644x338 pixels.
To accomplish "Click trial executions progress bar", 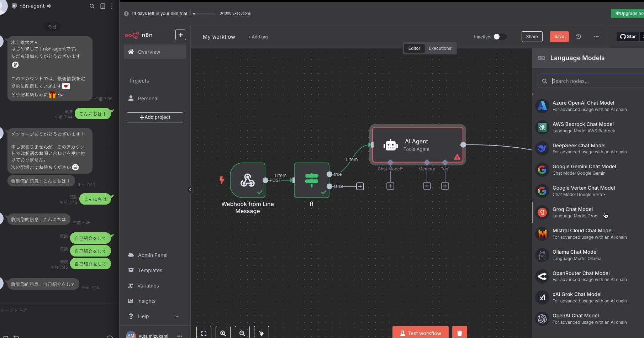I will coord(204,14).
